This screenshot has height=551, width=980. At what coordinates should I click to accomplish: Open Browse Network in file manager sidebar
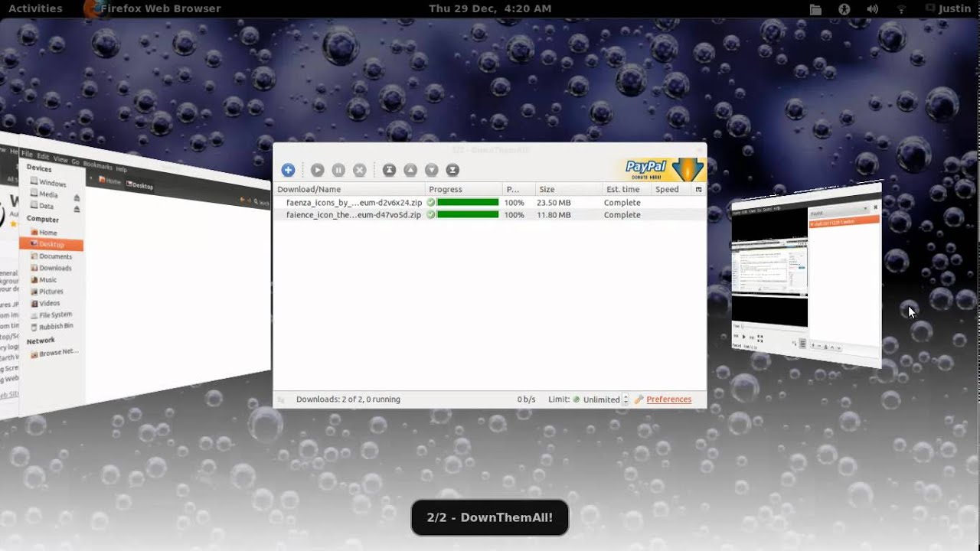tap(54, 353)
